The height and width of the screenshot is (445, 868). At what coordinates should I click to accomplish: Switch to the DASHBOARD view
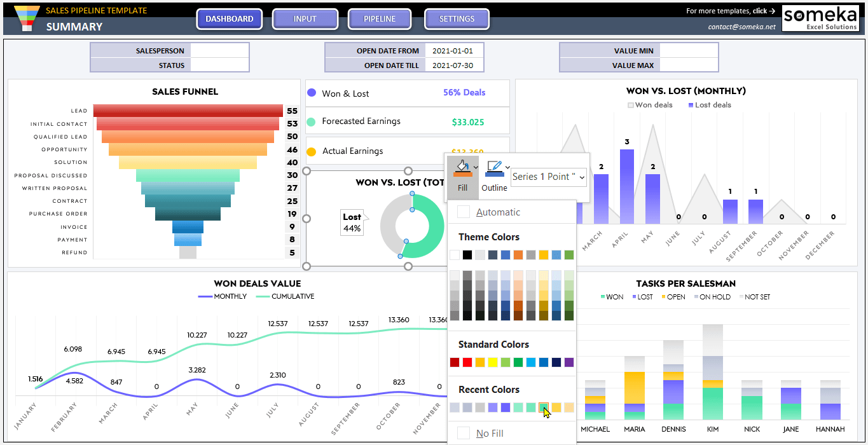[x=229, y=18]
